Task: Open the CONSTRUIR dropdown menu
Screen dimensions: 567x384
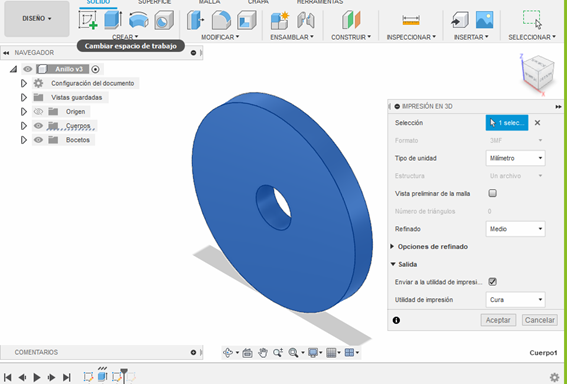Action: click(351, 37)
